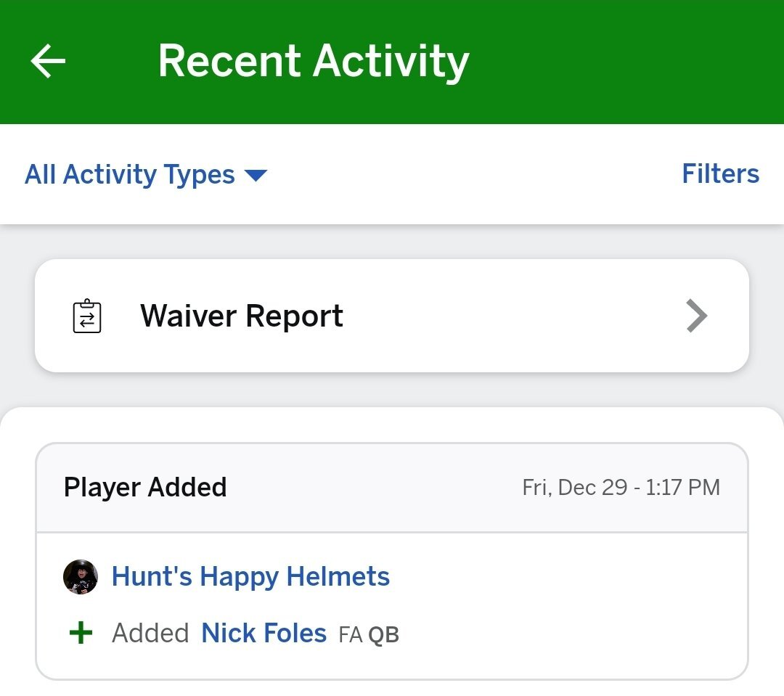Image resolution: width=784 pixels, height=696 pixels.
Task: Click the Fri, Dec 29 timestamp
Action: [621, 488]
